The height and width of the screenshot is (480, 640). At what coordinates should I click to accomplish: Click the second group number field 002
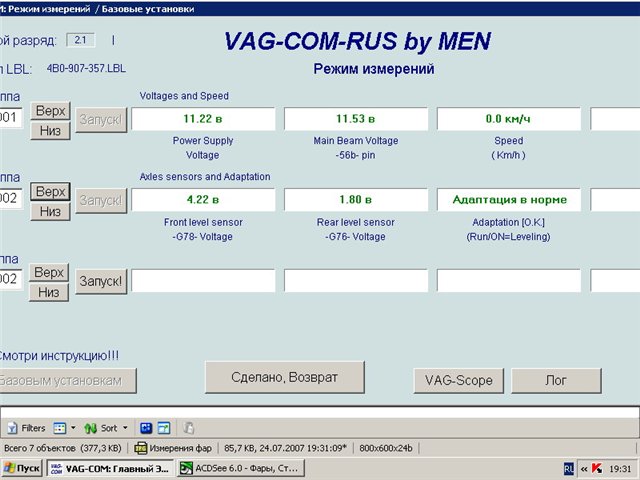11,198
